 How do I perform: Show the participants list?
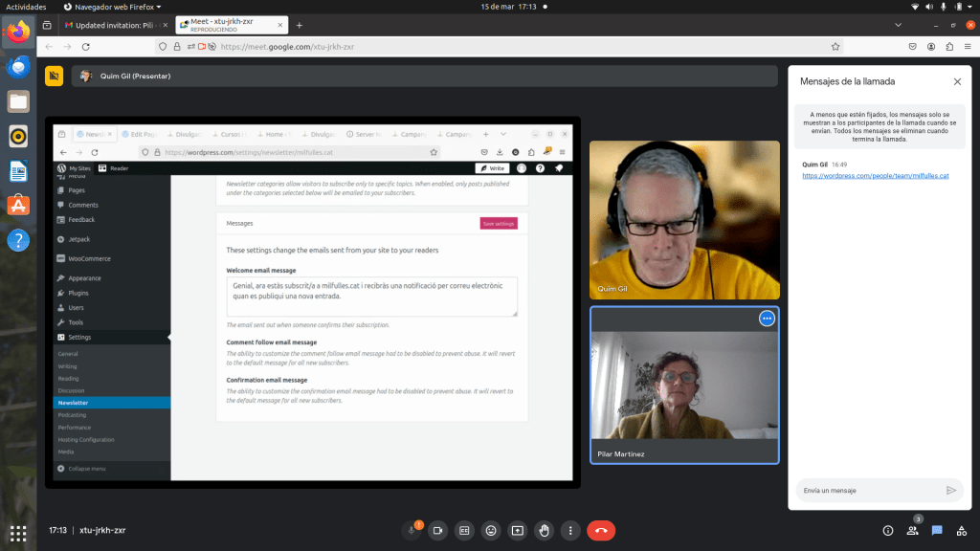coord(913,530)
